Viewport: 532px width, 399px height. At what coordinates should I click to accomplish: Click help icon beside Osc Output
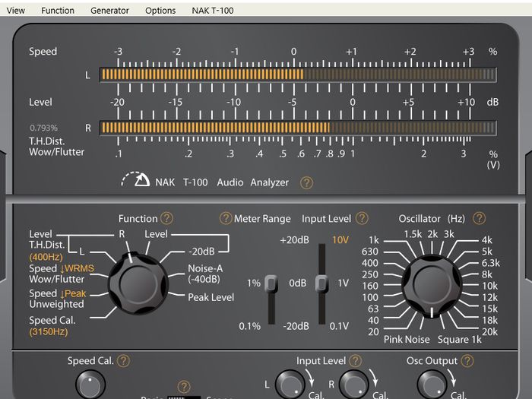click(467, 361)
